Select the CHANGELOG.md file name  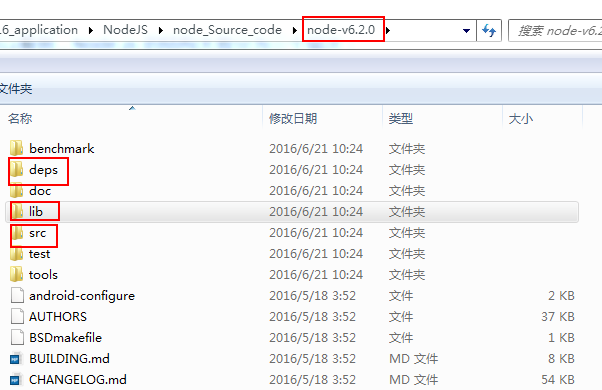pos(78,380)
